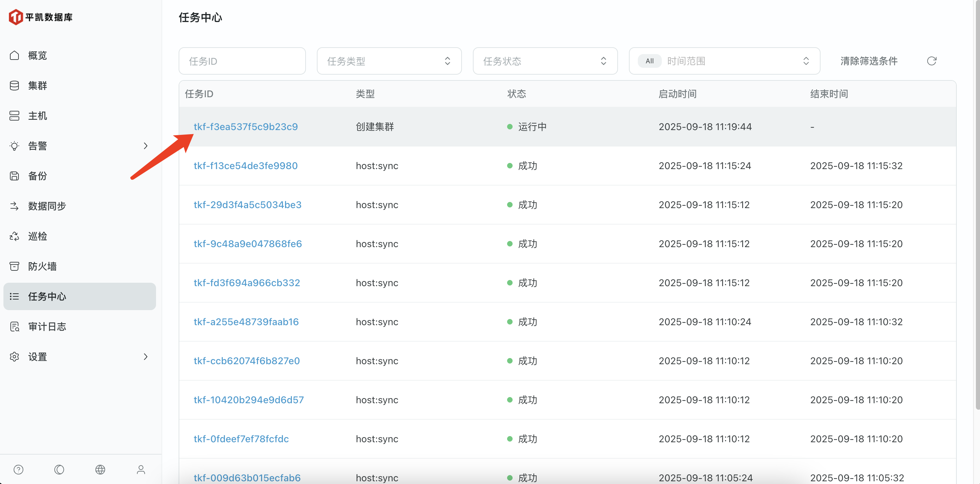Open the 任务类型 dropdown
This screenshot has height=484, width=980.
click(x=389, y=61)
